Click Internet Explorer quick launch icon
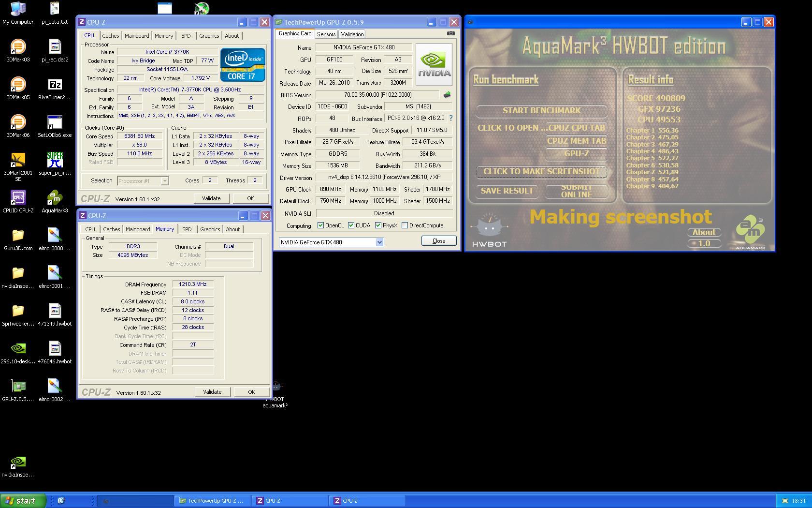The image size is (812, 508). (61, 501)
